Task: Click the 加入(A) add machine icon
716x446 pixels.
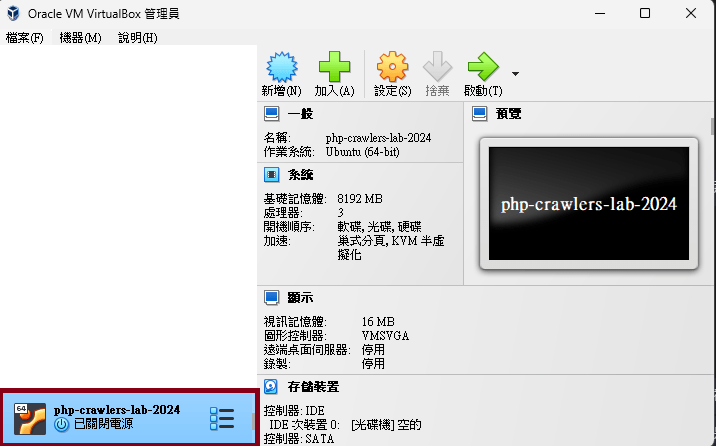Action: (x=334, y=67)
